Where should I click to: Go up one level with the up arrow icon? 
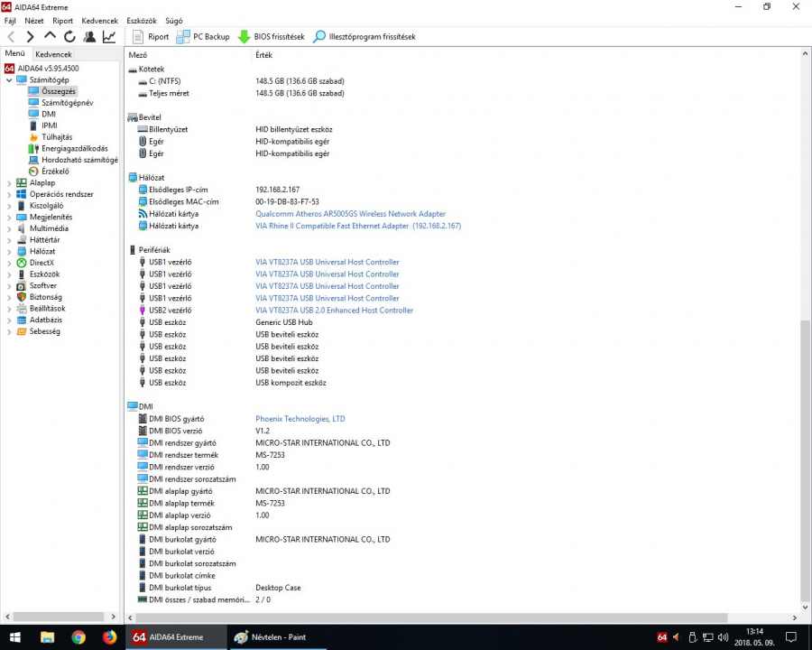[50, 36]
